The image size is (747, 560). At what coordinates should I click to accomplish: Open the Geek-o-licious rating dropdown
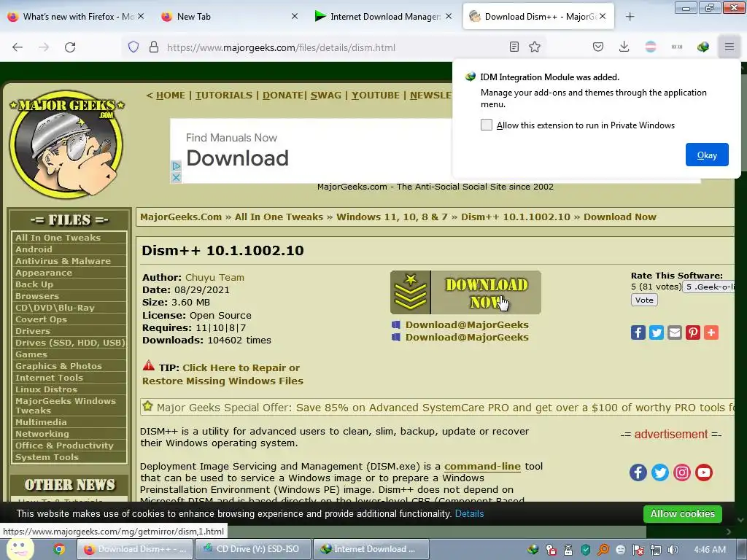(x=709, y=287)
